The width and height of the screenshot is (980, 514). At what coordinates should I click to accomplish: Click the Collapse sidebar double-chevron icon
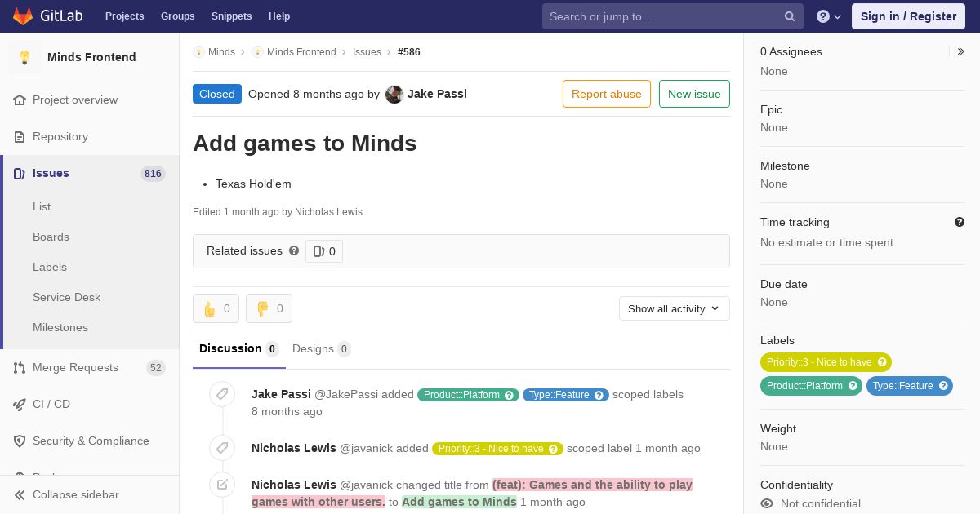tap(20, 494)
